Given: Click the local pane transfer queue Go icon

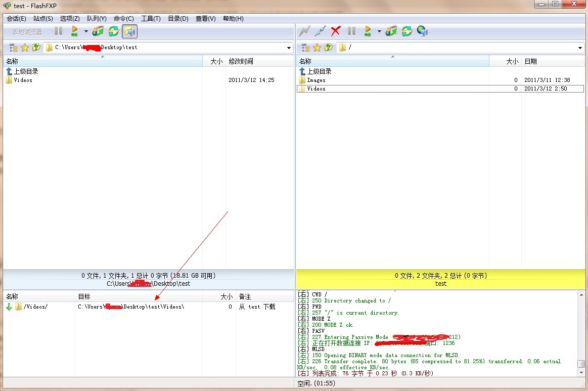Looking at the screenshot, I should 74,31.
